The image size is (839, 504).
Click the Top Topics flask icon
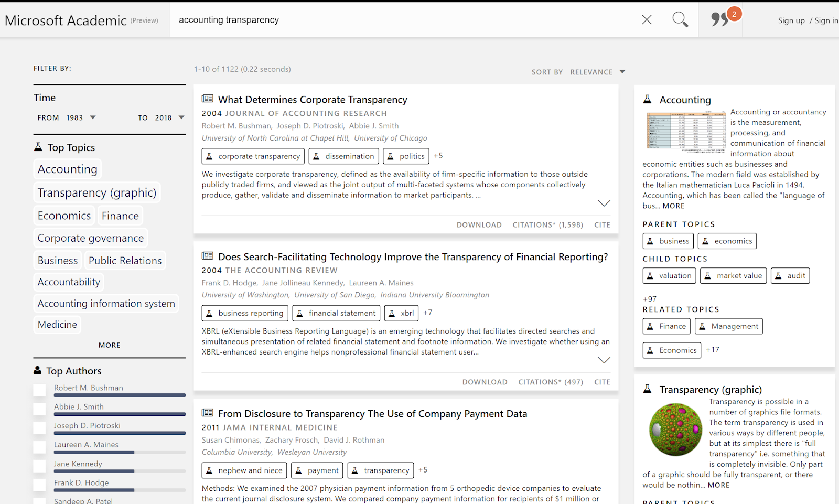38,147
